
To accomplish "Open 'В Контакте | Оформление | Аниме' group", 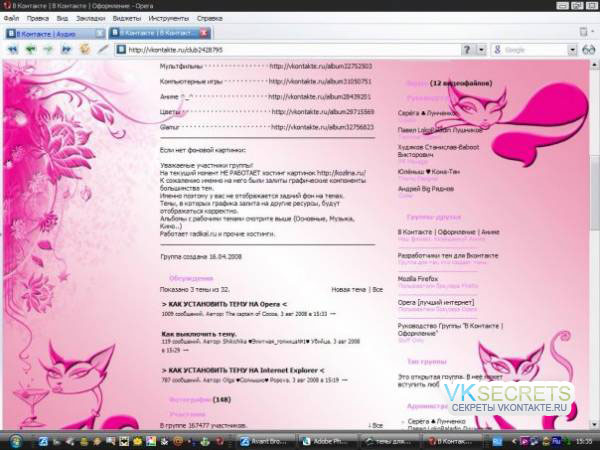I will (448, 232).
